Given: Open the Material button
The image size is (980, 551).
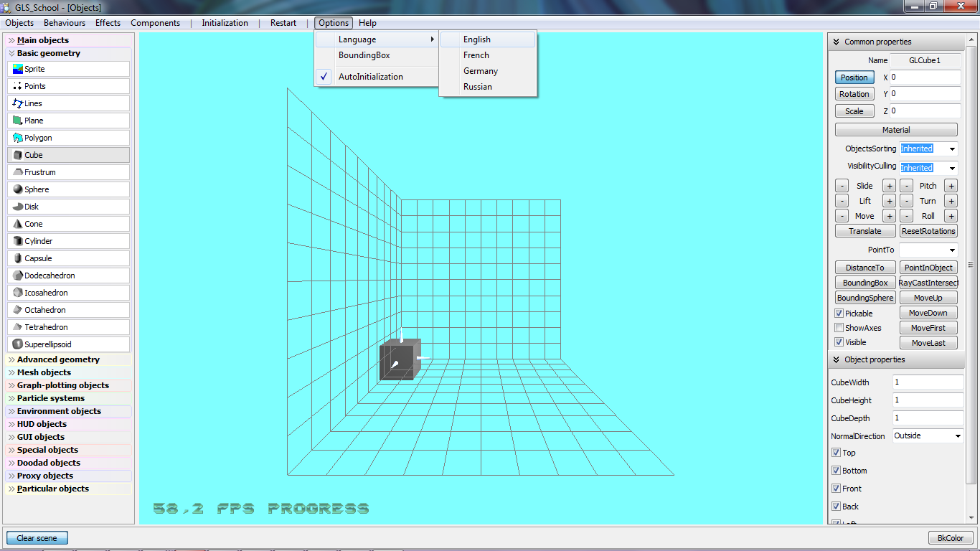Looking at the screenshot, I should point(896,130).
